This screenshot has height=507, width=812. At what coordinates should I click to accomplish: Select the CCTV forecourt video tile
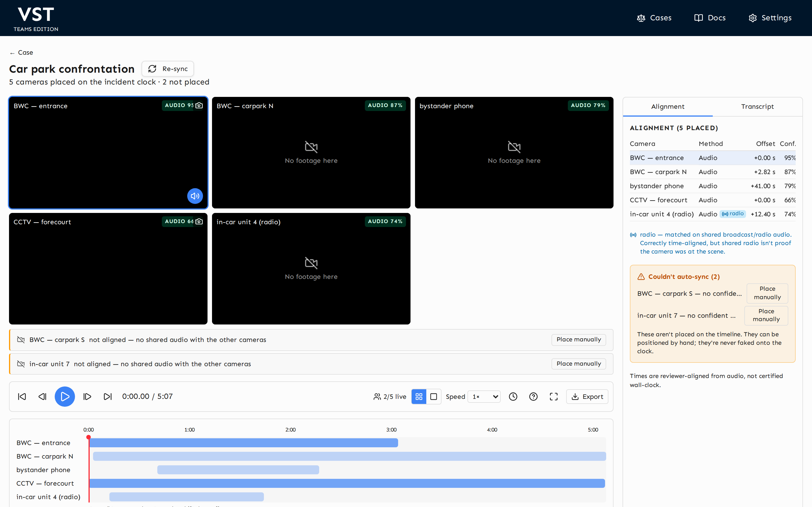[108, 269]
